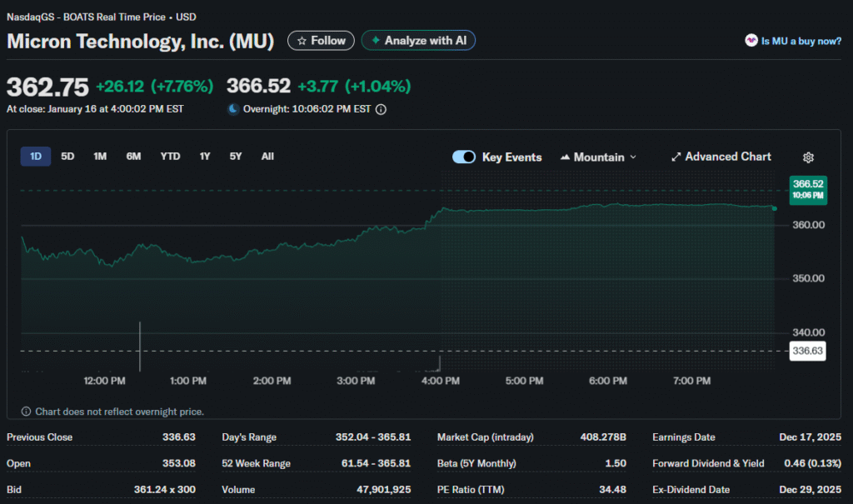
Task: View the 5Y chart range
Action: point(236,157)
